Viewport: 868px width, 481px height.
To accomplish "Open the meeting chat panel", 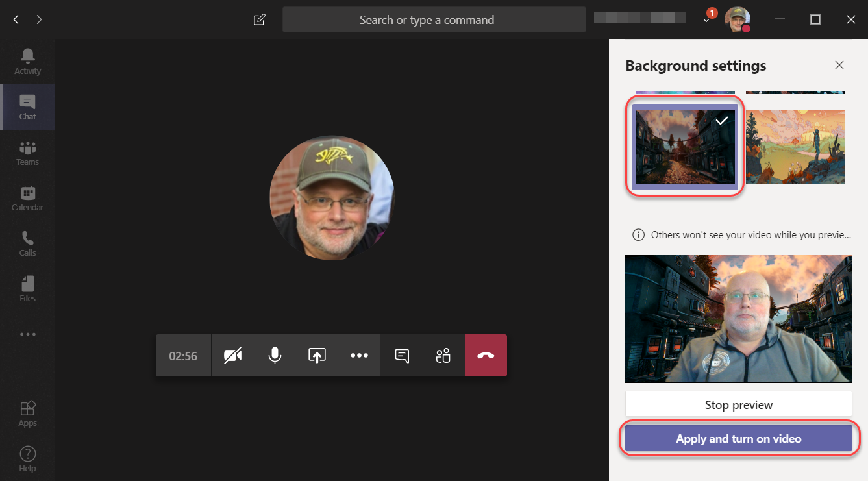I will pos(401,355).
